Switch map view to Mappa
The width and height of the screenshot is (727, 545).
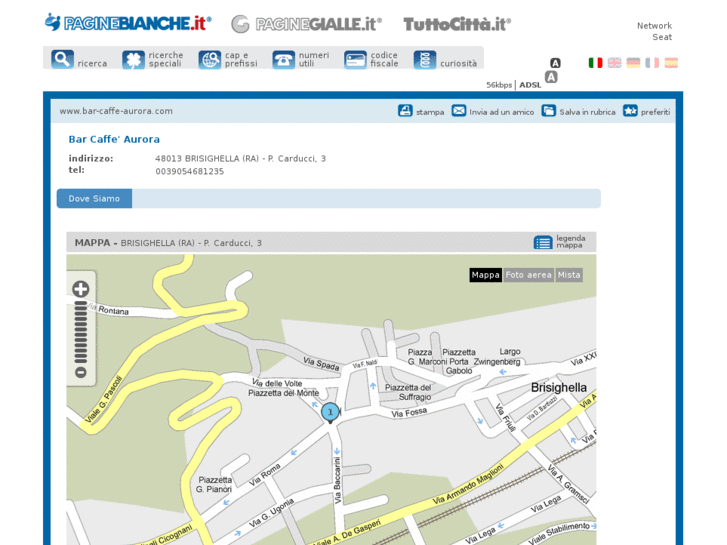485,275
